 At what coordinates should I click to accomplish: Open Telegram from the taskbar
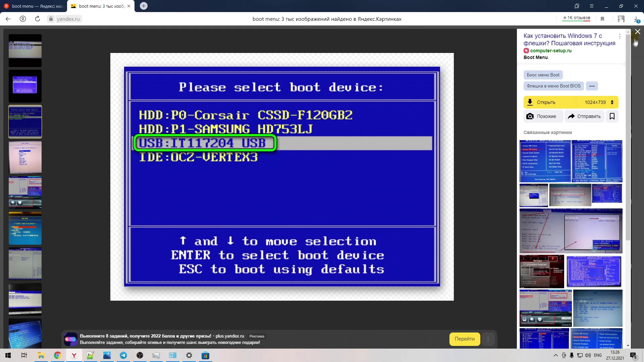[123, 355]
